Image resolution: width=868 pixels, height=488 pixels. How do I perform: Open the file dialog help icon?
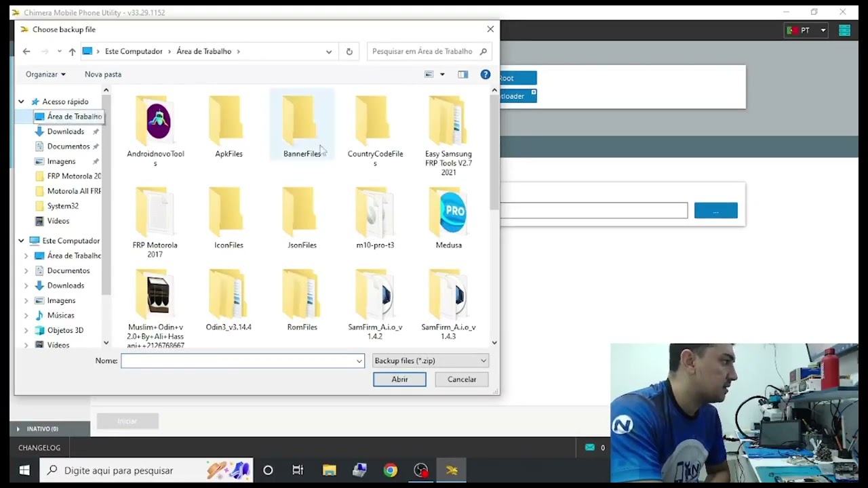coord(486,75)
